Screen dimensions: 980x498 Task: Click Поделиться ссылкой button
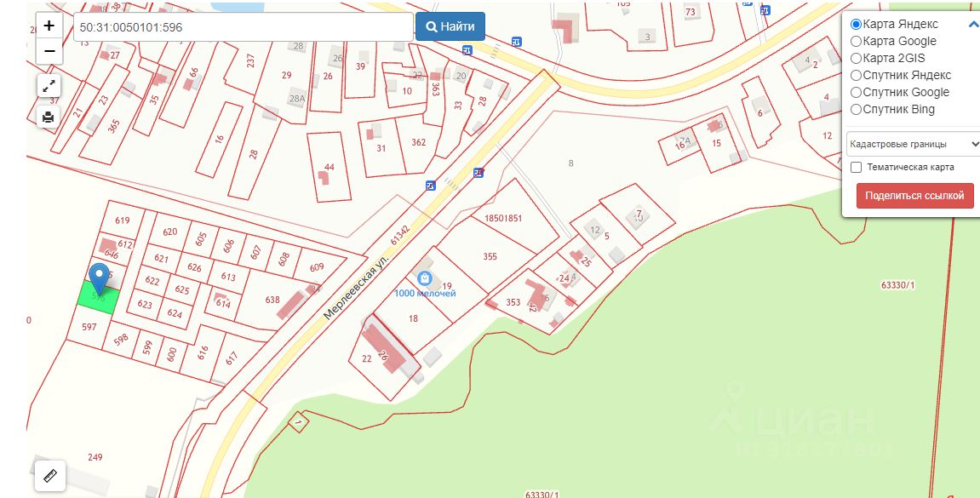click(914, 196)
